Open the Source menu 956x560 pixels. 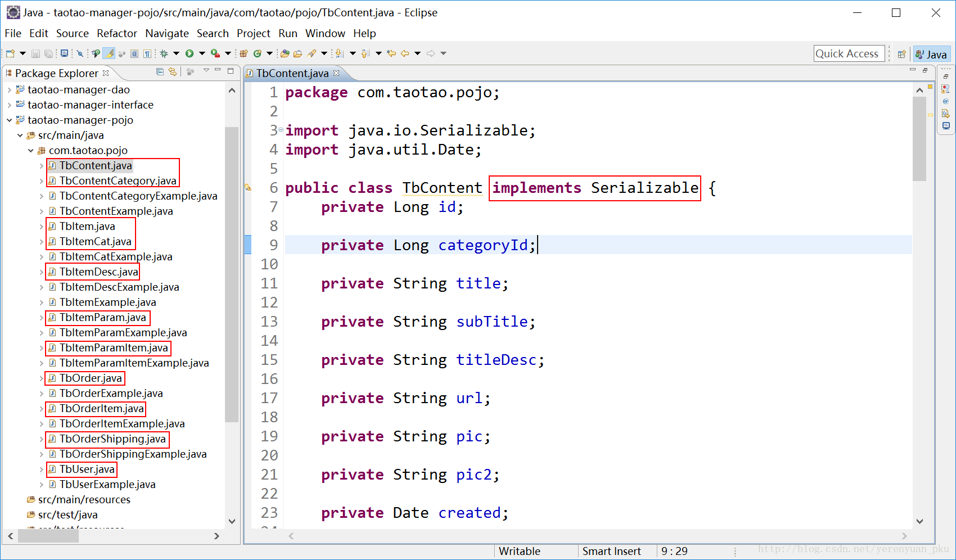[73, 33]
